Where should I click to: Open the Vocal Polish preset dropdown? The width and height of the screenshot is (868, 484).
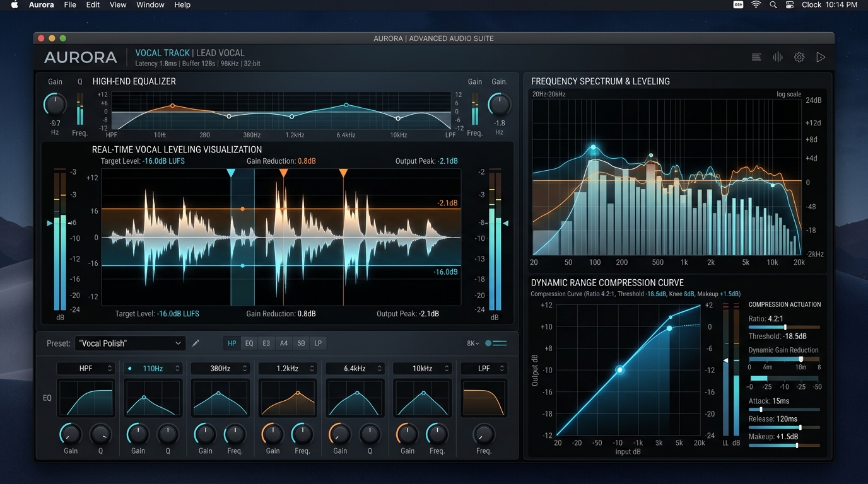pos(130,343)
